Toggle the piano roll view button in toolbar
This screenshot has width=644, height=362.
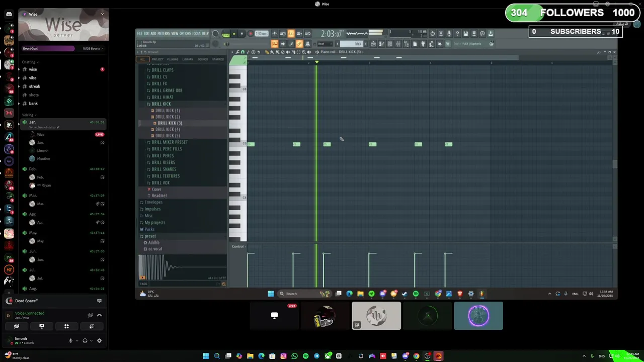pos(381,44)
